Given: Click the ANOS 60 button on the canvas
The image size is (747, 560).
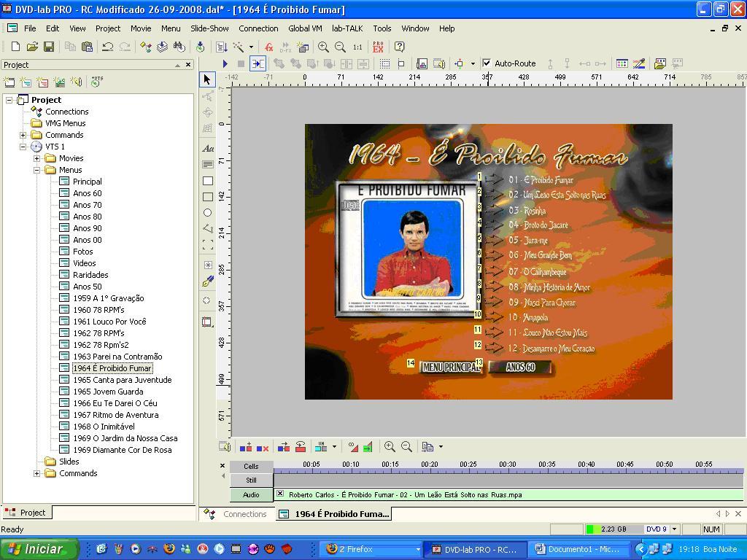Looking at the screenshot, I should pyautogui.click(x=520, y=367).
